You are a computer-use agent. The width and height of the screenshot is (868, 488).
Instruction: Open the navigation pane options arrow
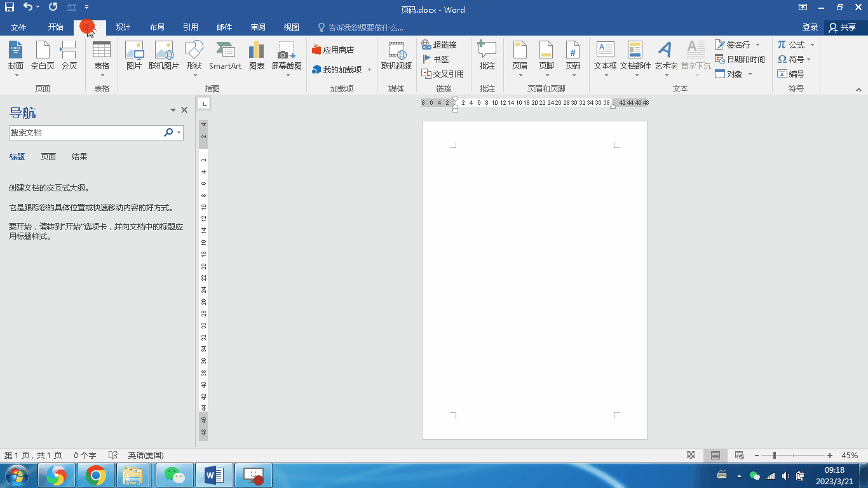[173, 110]
